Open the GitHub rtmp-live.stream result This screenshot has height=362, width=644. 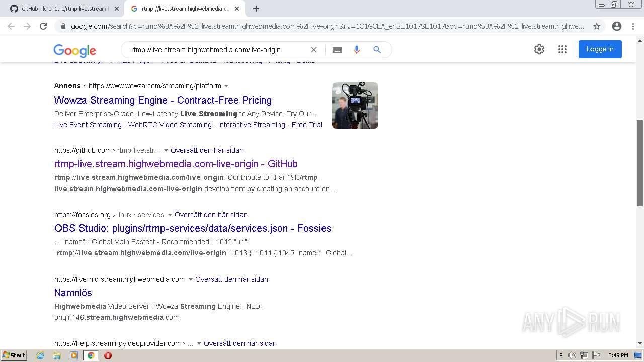(176, 164)
